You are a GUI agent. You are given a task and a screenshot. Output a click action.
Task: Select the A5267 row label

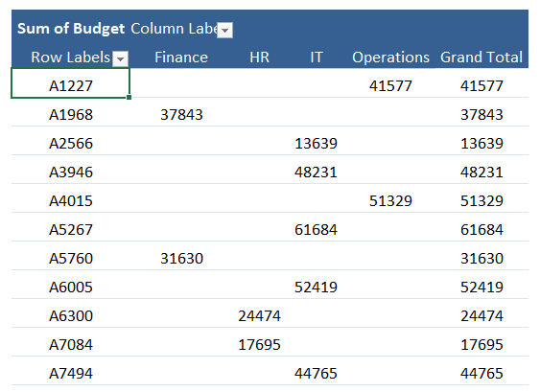pyautogui.click(x=71, y=230)
